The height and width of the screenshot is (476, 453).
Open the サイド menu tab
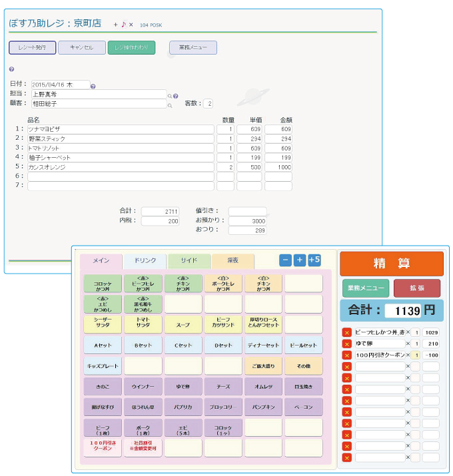click(x=189, y=261)
